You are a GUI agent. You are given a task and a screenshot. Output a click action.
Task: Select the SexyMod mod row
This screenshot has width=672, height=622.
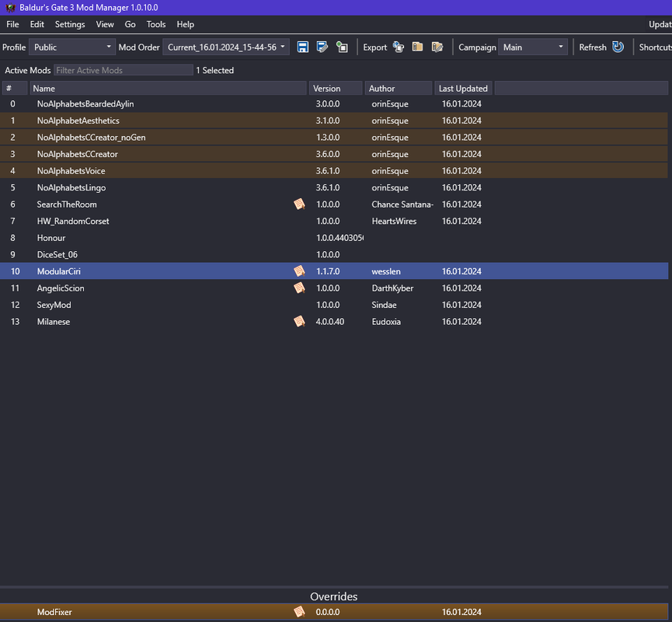(334, 305)
